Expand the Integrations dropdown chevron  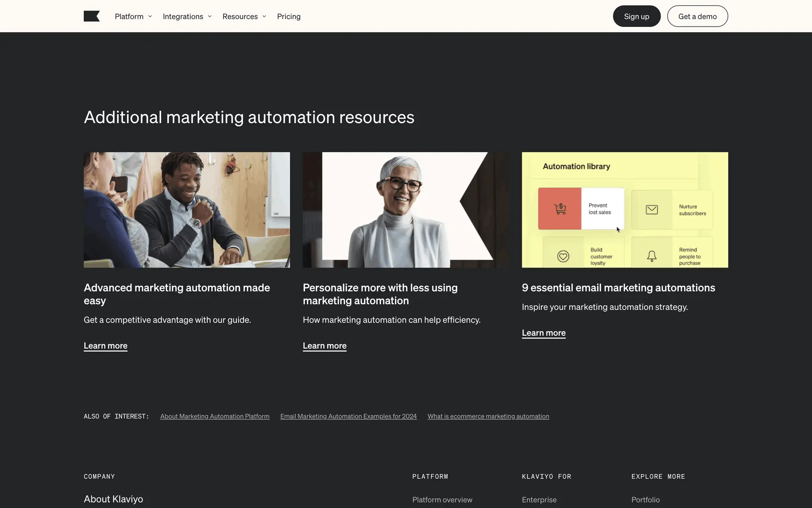pyautogui.click(x=210, y=17)
